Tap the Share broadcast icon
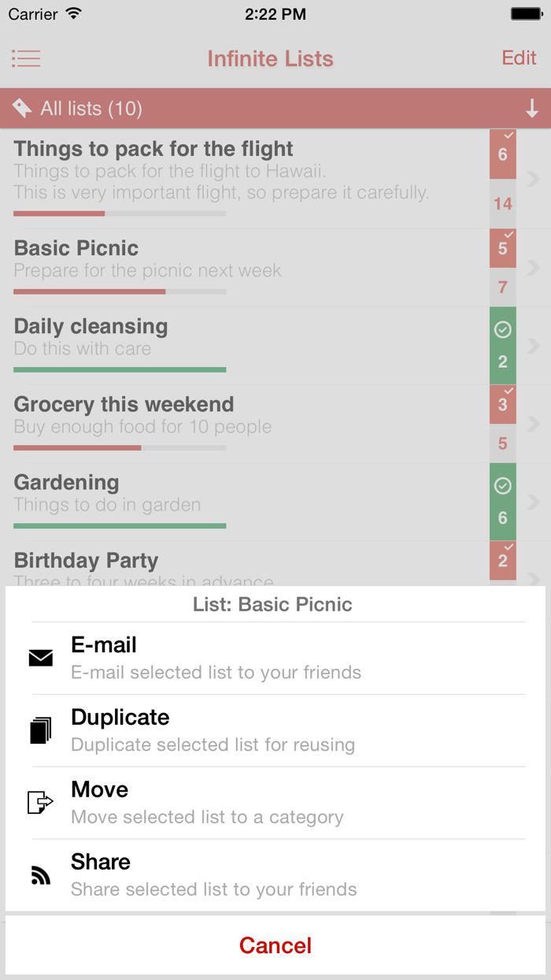 point(40,874)
